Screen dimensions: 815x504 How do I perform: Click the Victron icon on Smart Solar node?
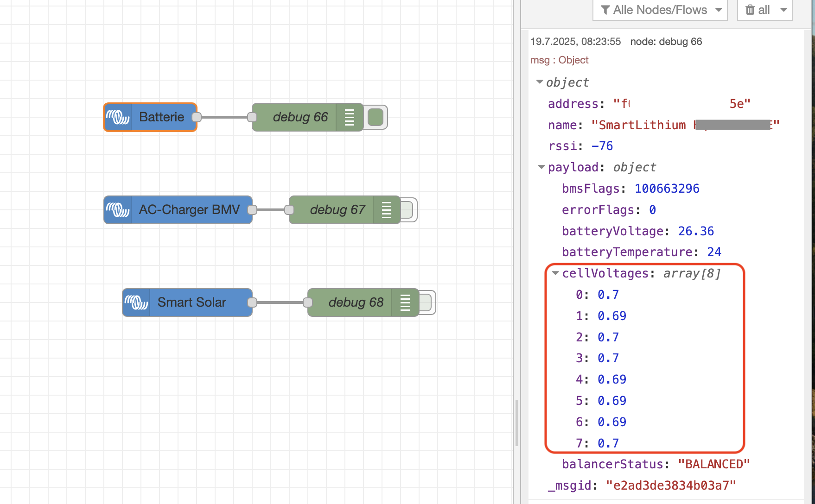[136, 302]
